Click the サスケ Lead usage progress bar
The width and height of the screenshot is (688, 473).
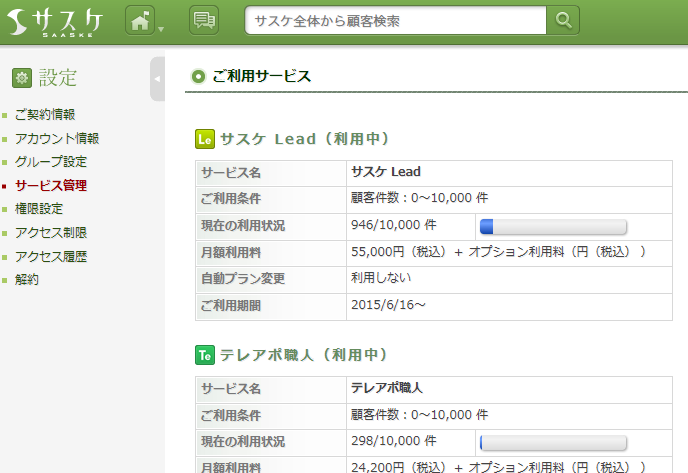553,227
